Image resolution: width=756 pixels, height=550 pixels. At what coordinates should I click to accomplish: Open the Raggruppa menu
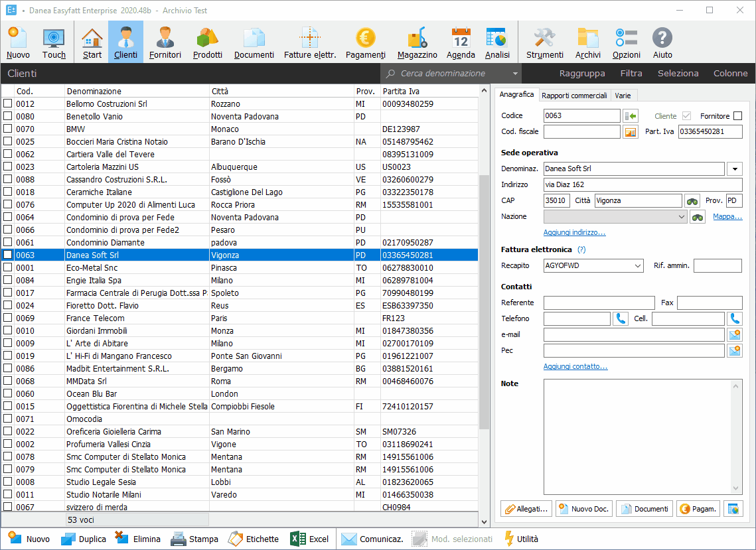point(582,73)
